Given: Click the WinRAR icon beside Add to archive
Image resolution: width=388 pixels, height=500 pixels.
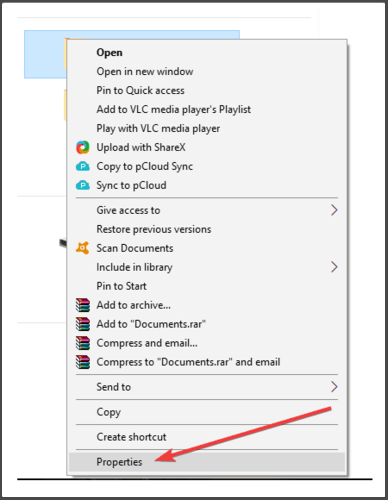Looking at the screenshot, I should [83, 305].
